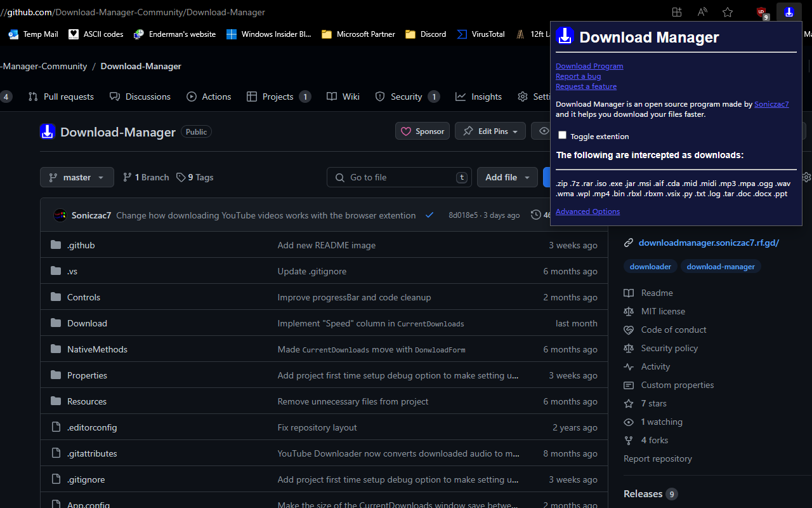
Task: Click the star icon beside 7 stars
Action: (x=629, y=403)
